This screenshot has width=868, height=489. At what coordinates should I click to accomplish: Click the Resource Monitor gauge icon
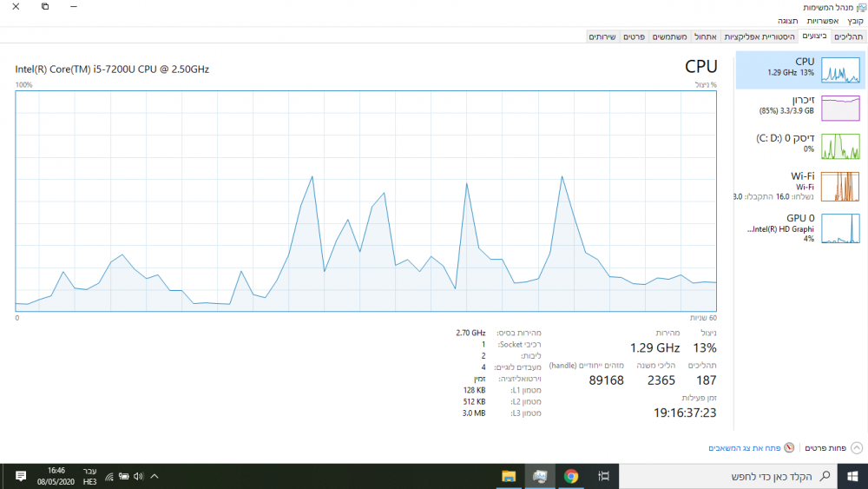click(x=789, y=447)
